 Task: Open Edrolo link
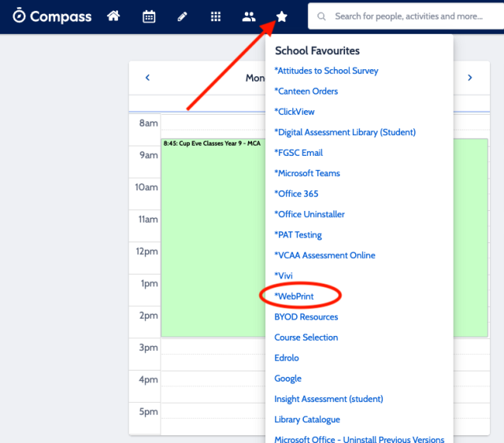[287, 358]
